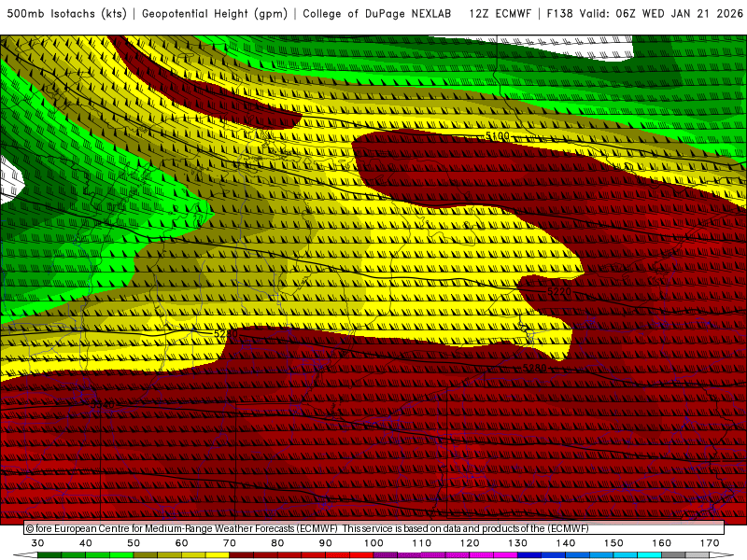Viewport: 747px width, 560px height.
Task: Click the 130 value on the color scale
Action: coord(517,543)
